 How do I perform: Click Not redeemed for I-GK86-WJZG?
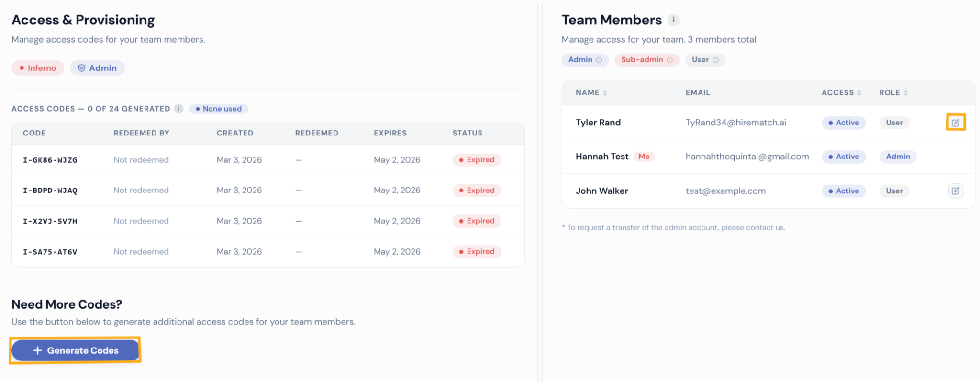coord(141,160)
